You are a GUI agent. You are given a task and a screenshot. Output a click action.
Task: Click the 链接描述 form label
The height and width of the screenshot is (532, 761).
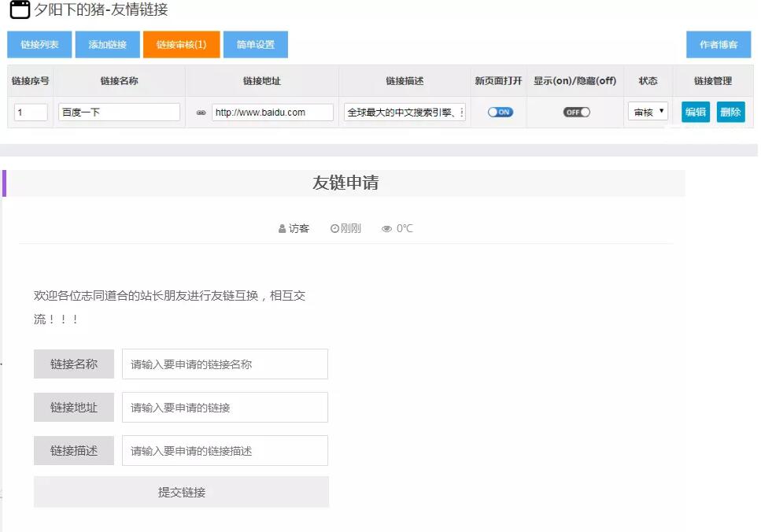(x=74, y=450)
